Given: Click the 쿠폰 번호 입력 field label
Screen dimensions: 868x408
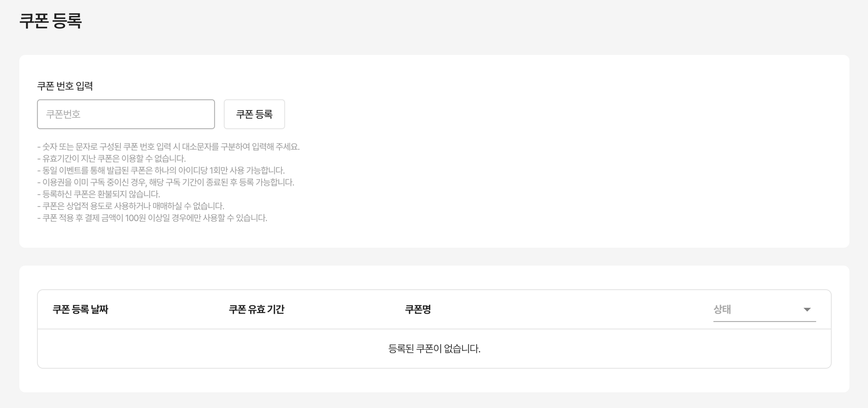Looking at the screenshot, I should pyautogui.click(x=65, y=86).
